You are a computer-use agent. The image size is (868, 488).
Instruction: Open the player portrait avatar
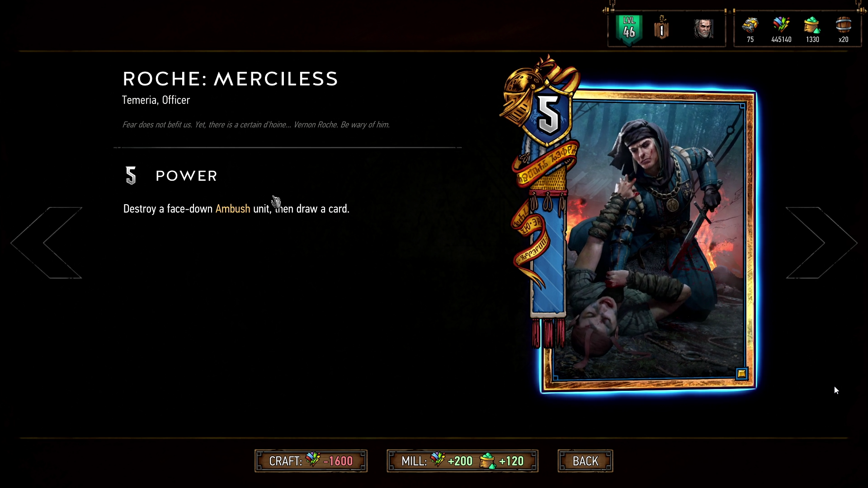[x=703, y=29]
